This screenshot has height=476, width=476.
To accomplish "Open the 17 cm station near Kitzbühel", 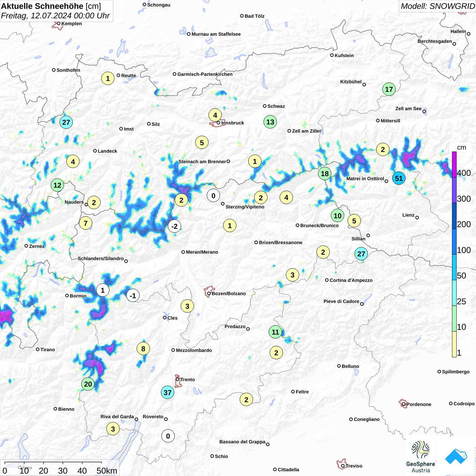I will click(389, 89).
